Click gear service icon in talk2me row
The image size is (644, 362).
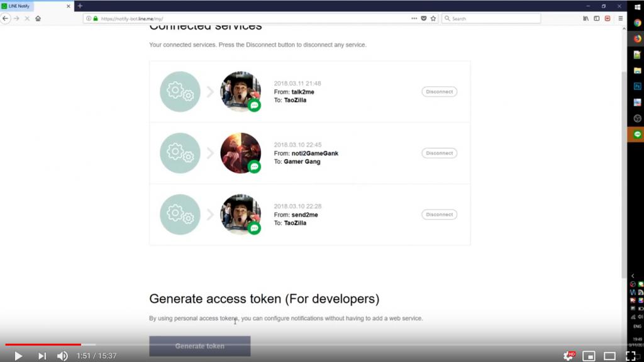(180, 91)
